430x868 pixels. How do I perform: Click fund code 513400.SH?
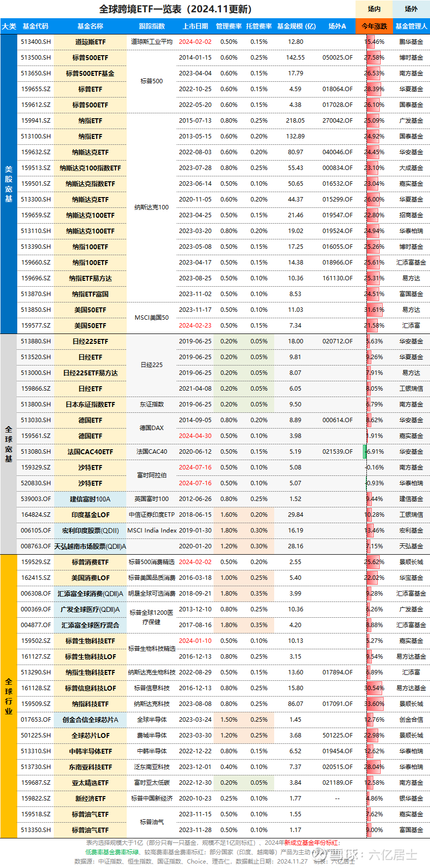tap(36, 42)
